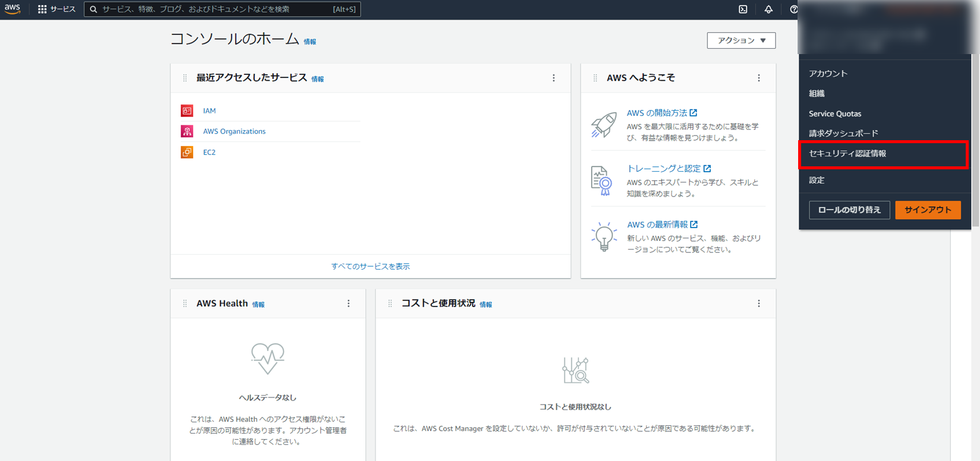
Task: Click the ロールの切り替え button
Action: coord(849,210)
